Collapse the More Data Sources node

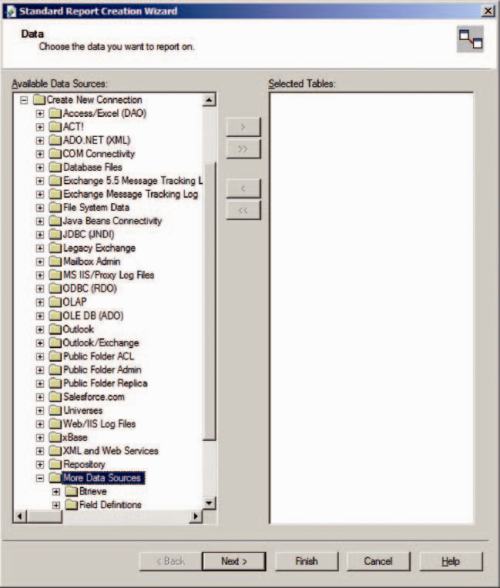tap(40, 478)
